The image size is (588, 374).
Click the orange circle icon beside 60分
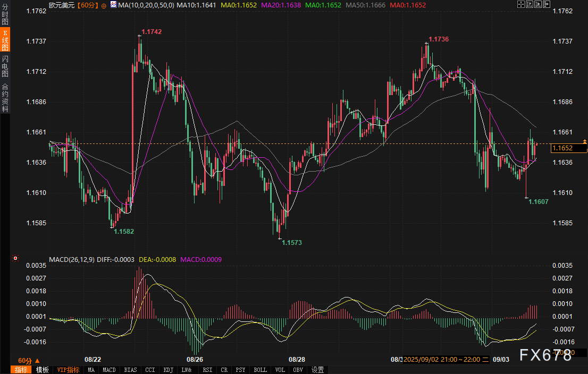[103, 5]
